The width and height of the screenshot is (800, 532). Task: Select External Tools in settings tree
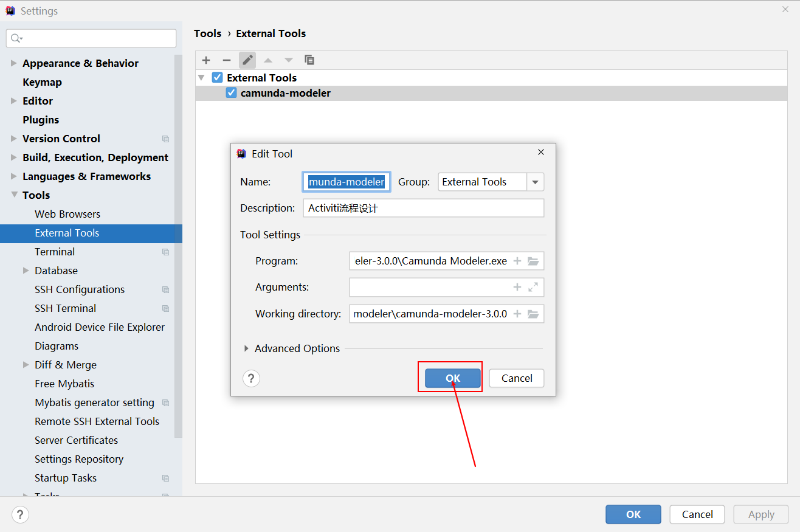click(x=91, y=233)
